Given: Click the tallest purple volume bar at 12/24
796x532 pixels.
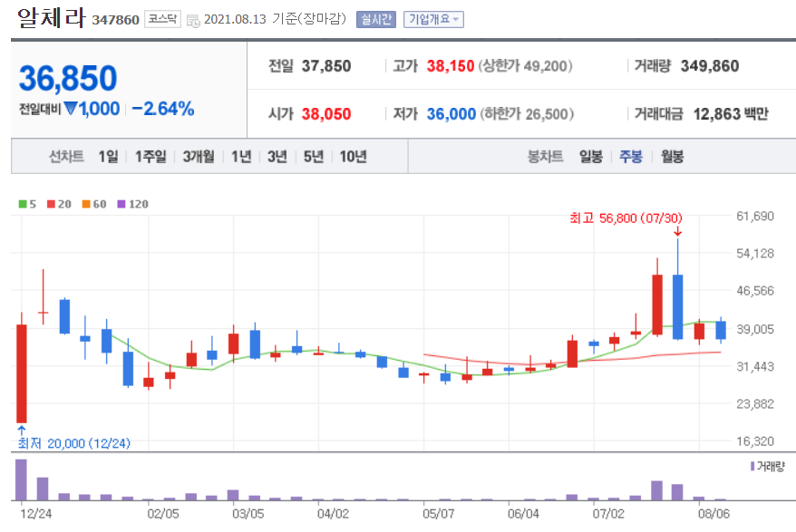Looking at the screenshot, I should click(22, 479).
